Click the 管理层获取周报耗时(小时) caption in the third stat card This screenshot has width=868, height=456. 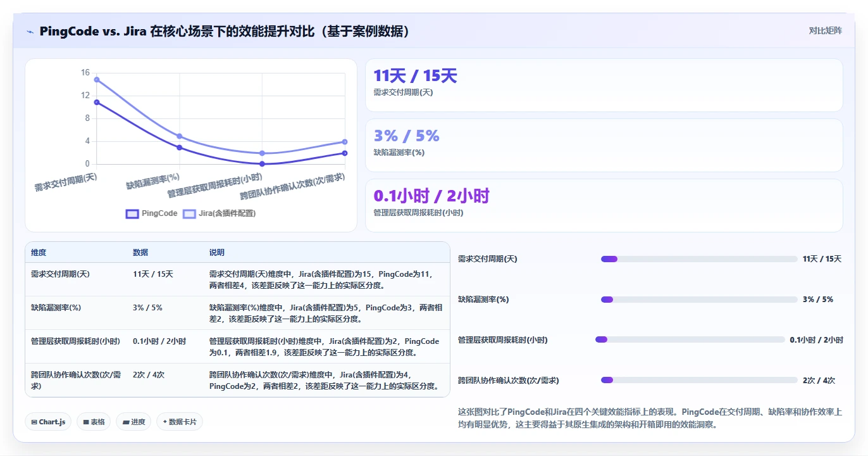coord(418,213)
